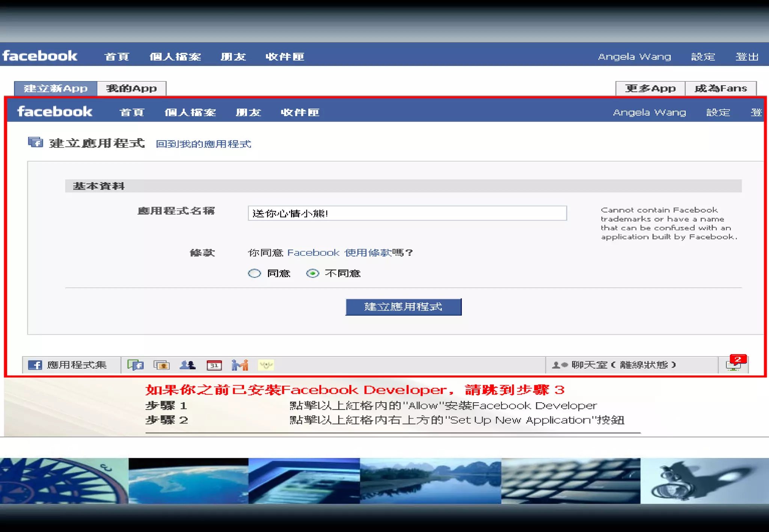Click the orange and blue people icon

click(240, 365)
